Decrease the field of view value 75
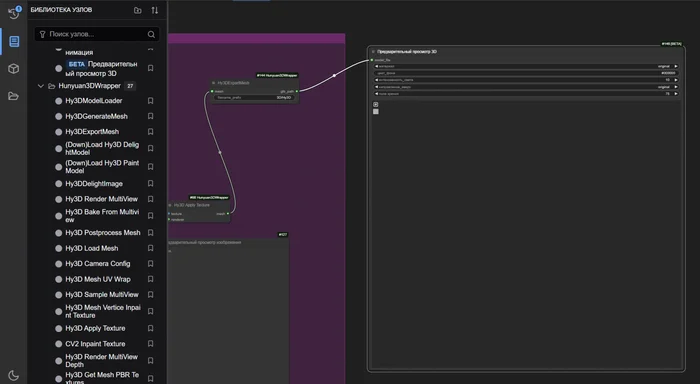This screenshot has height=384, width=700. [376, 94]
